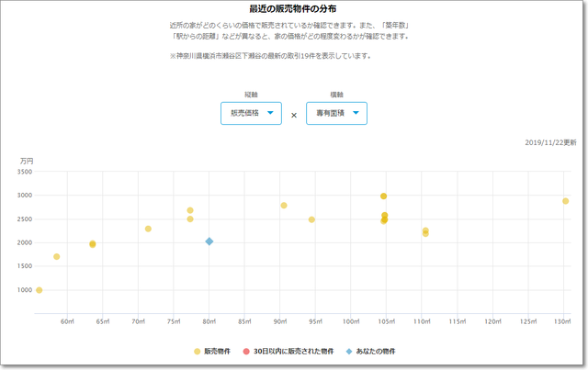588x370 pixels.
Task: Click the red circle legend marker
Action: coord(245,352)
